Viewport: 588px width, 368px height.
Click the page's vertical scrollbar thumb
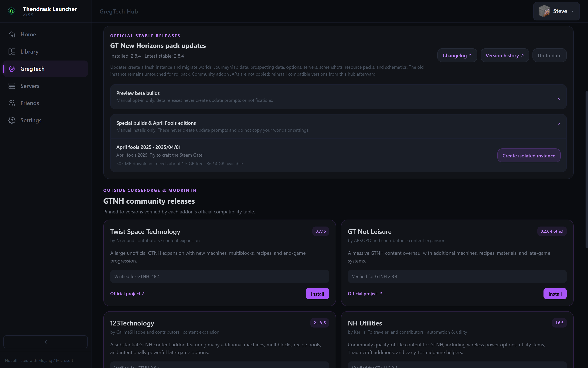[586, 170]
